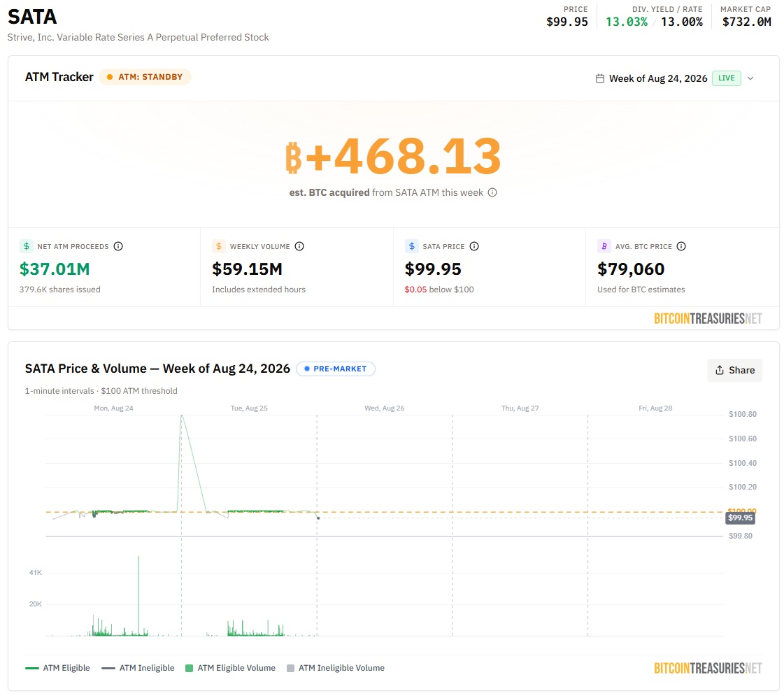The height and width of the screenshot is (698, 784).
Task: Click '$0.05 below $100' text
Action: (x=439, y=290)
